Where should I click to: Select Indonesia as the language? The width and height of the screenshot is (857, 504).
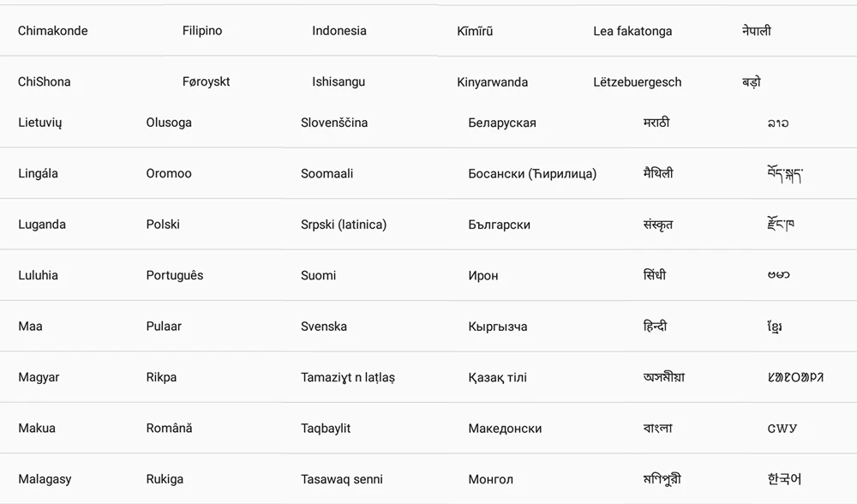[x=339, y=30]
